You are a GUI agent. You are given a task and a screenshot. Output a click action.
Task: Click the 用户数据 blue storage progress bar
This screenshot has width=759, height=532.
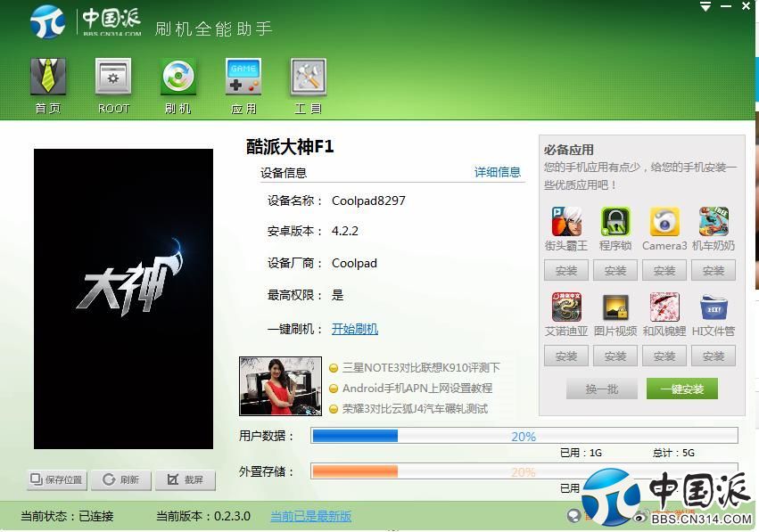point(524,436)
